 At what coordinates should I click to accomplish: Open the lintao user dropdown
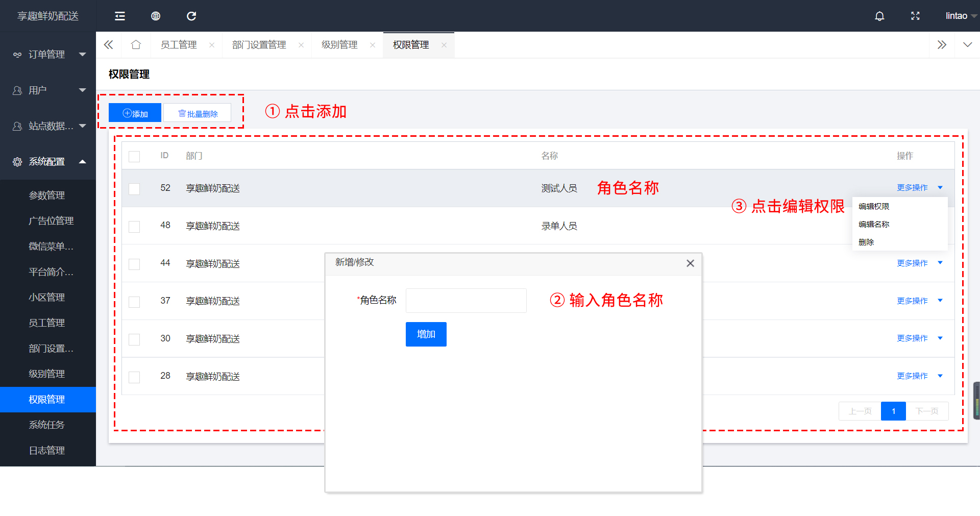960,16
